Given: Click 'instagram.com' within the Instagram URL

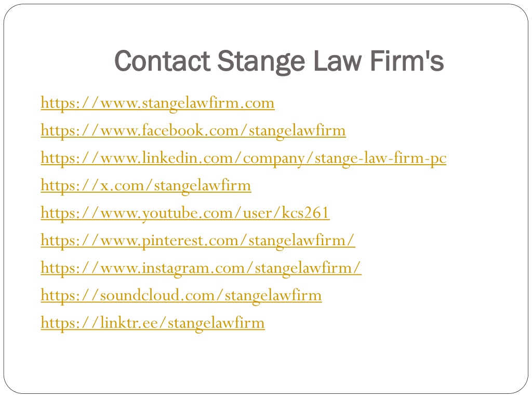Looking at the screenshot, I should pyautogui.click(x=193, y=269).
